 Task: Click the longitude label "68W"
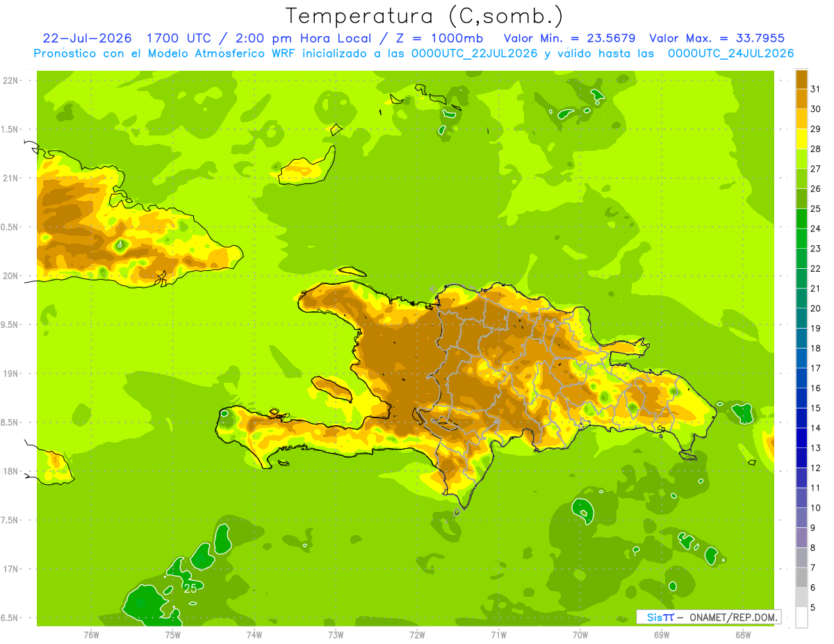743,635
